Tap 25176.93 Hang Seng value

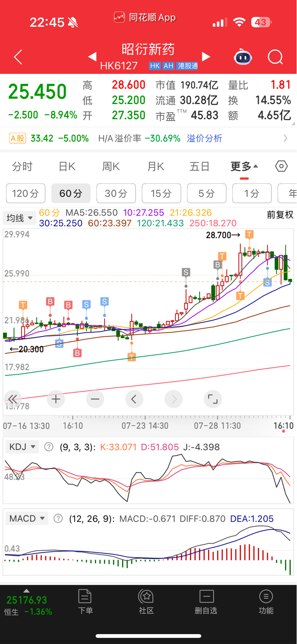(x=27, y=600)
